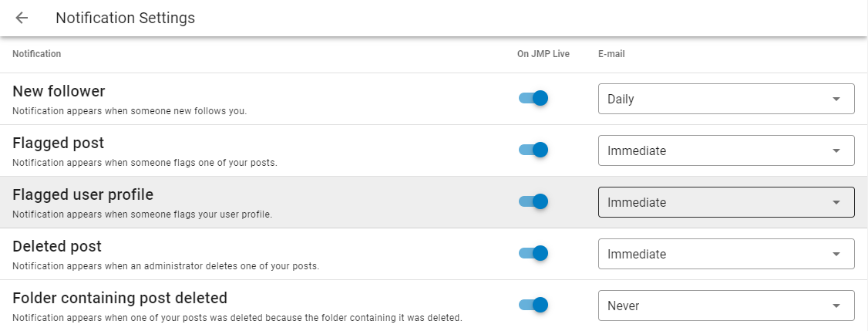Viewport: 868px width, 331px height.
Task: Click the Never dropdown arrow
Action: (x=836, y=306)
